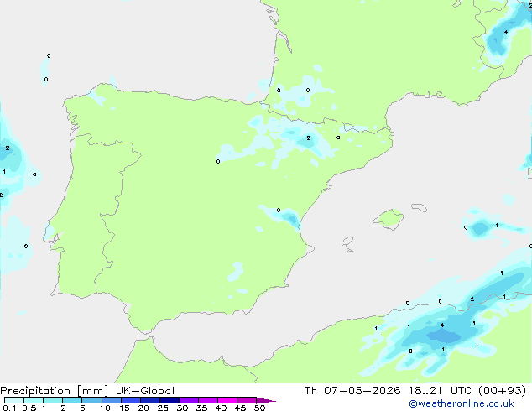Click the 35–40 mm legend color swatch
Image resolution: width=532 pixels, height=411 pixels.
[208, 400]
